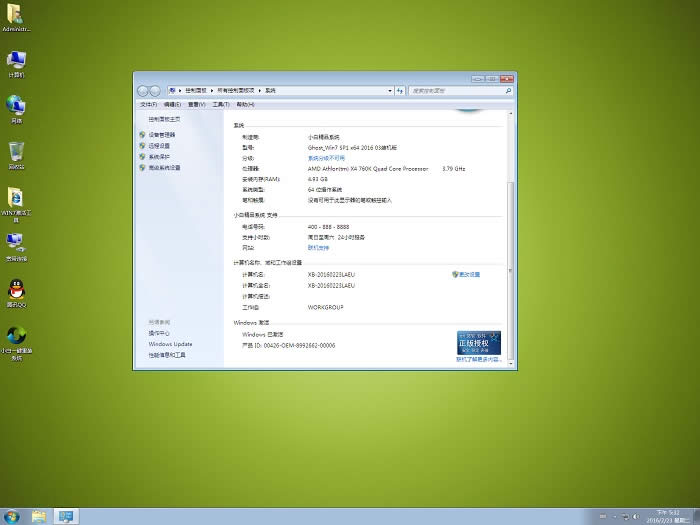Open the 回收站 Recycle Bin icon
The height and width of the screenshot is (525, 700).
[16, 152]
